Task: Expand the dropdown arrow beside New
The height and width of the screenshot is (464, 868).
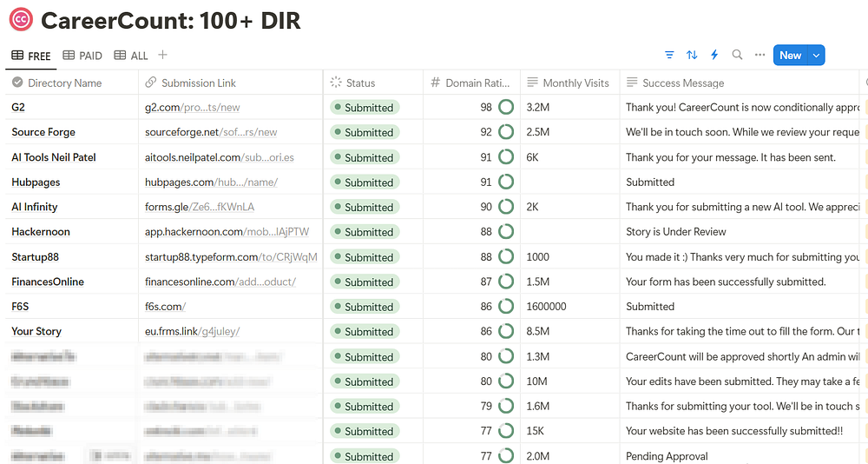Action: coord(816,56)
